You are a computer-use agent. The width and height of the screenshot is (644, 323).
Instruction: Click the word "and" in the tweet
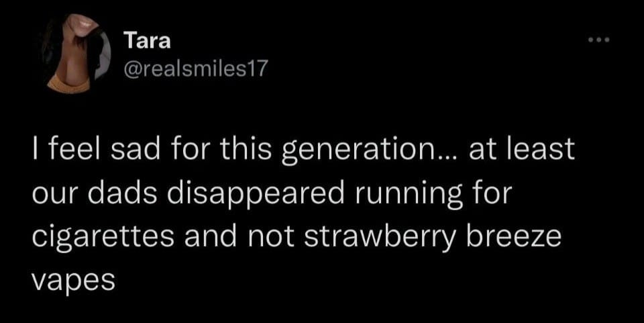208,236
